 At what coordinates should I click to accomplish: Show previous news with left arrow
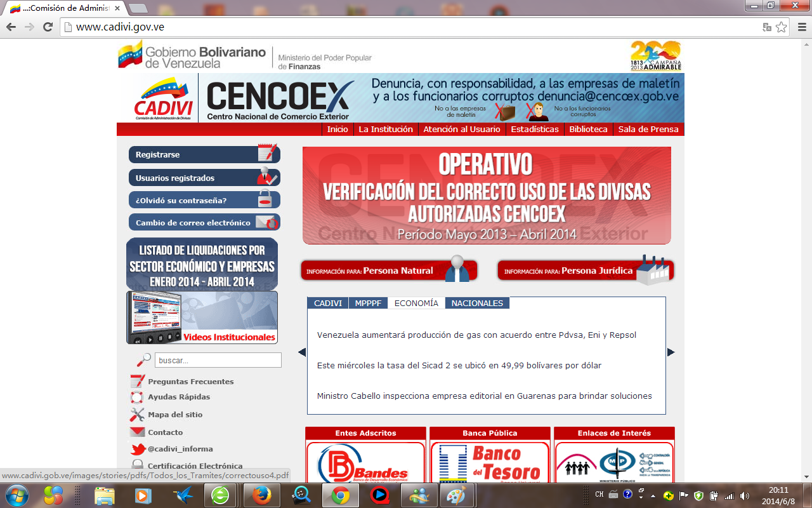[302, 352]
